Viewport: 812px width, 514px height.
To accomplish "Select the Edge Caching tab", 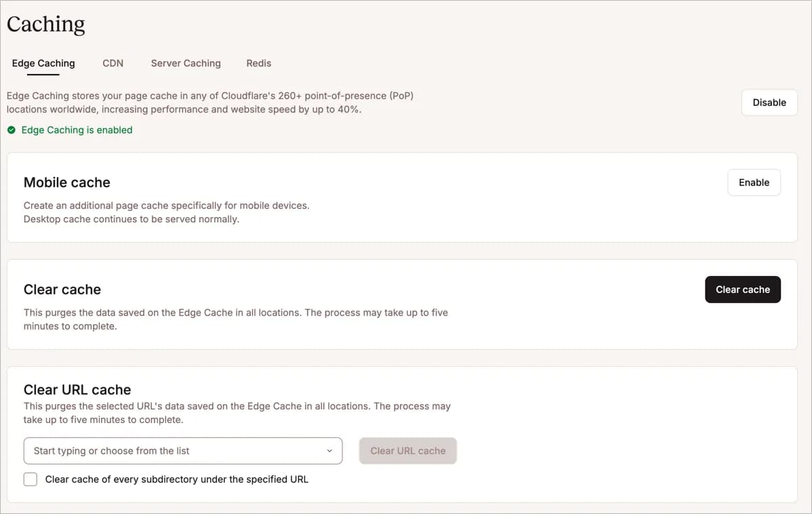I will 43,63.
